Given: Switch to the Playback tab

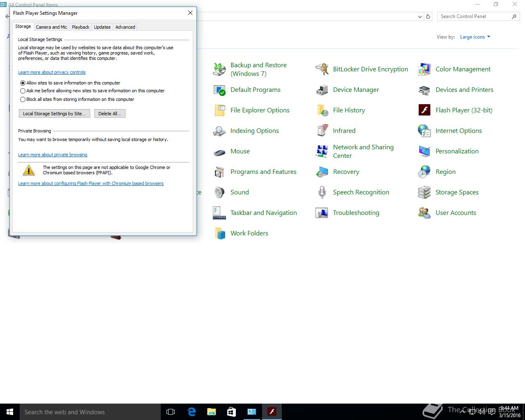Looking at the screenshot, I should pos(80,27).
